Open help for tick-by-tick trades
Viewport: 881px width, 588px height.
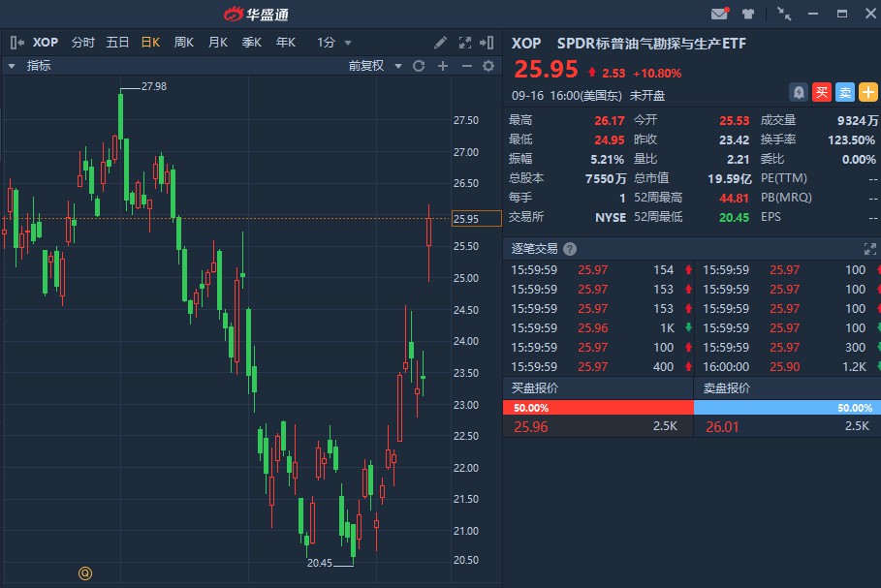(x=570, y=249)
